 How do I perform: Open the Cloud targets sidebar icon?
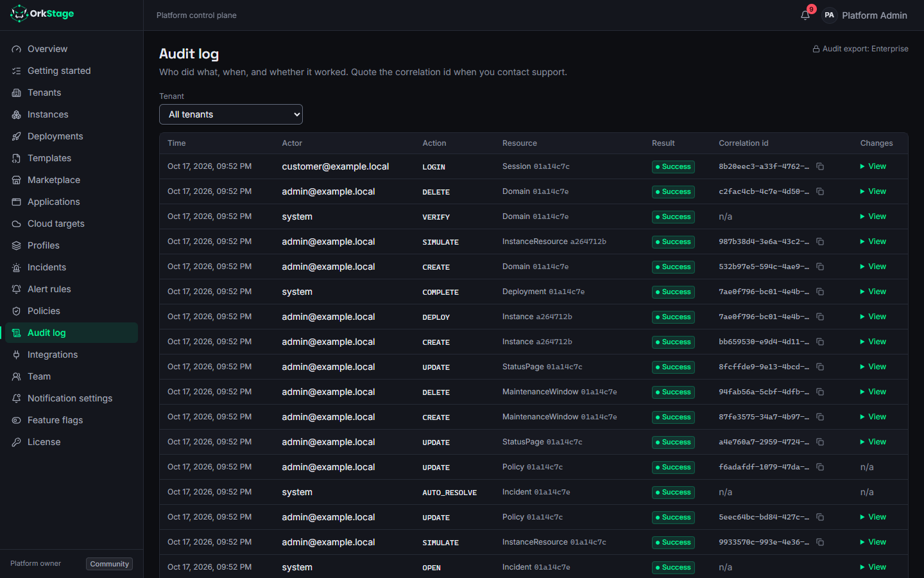tap(17, 223)
